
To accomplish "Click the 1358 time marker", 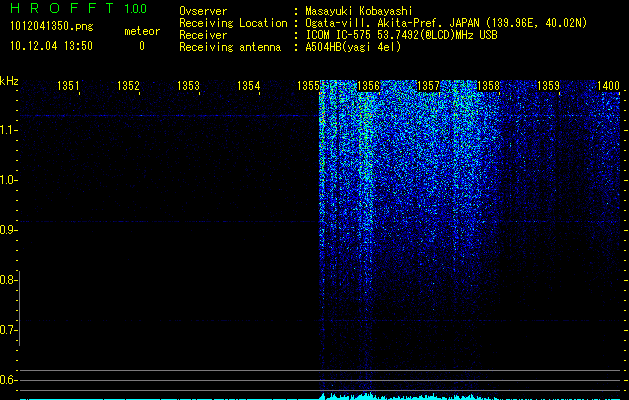I will click(488, 86).
